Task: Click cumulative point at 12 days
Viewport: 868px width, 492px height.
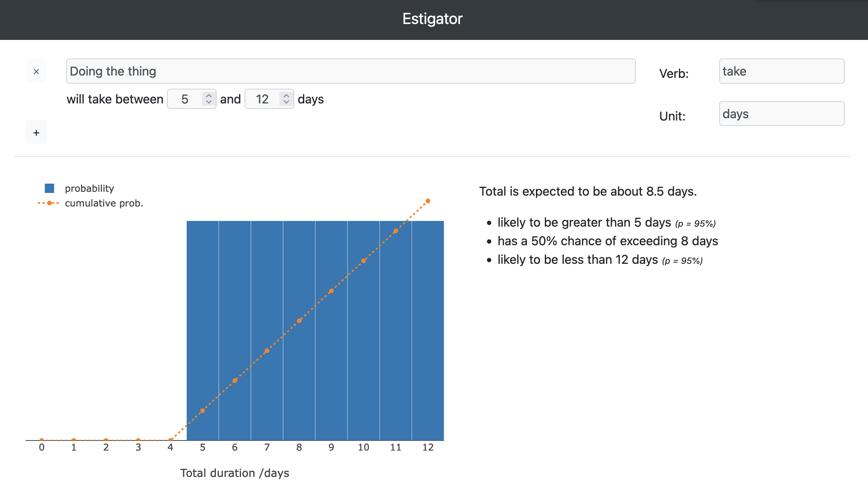Action: tap(428, 201)
